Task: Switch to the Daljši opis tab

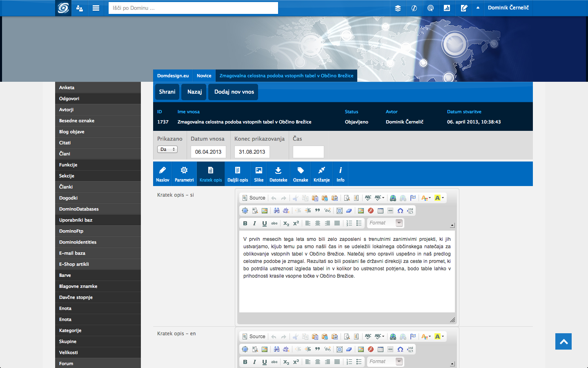Action: pos(238,174)
